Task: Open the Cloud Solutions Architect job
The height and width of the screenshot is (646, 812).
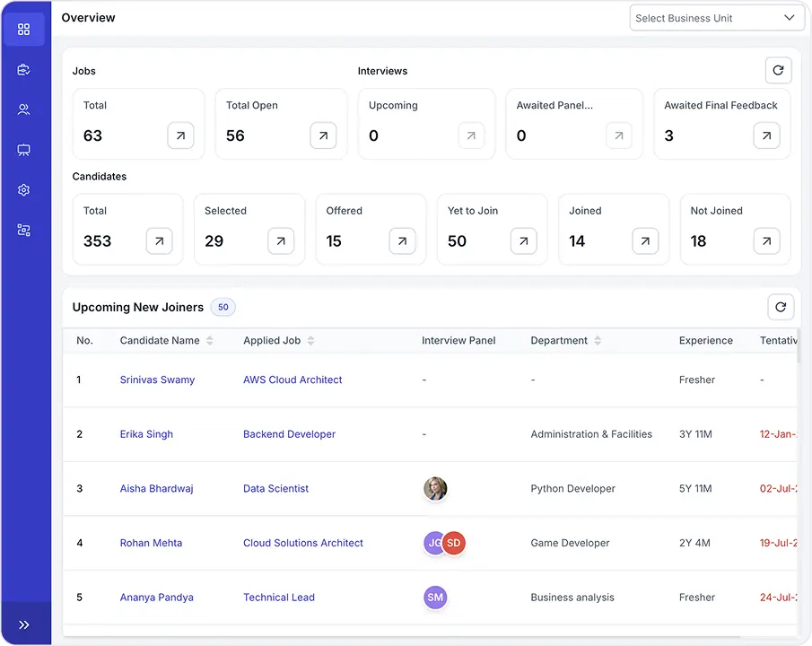Action: (x=303, y=543)
